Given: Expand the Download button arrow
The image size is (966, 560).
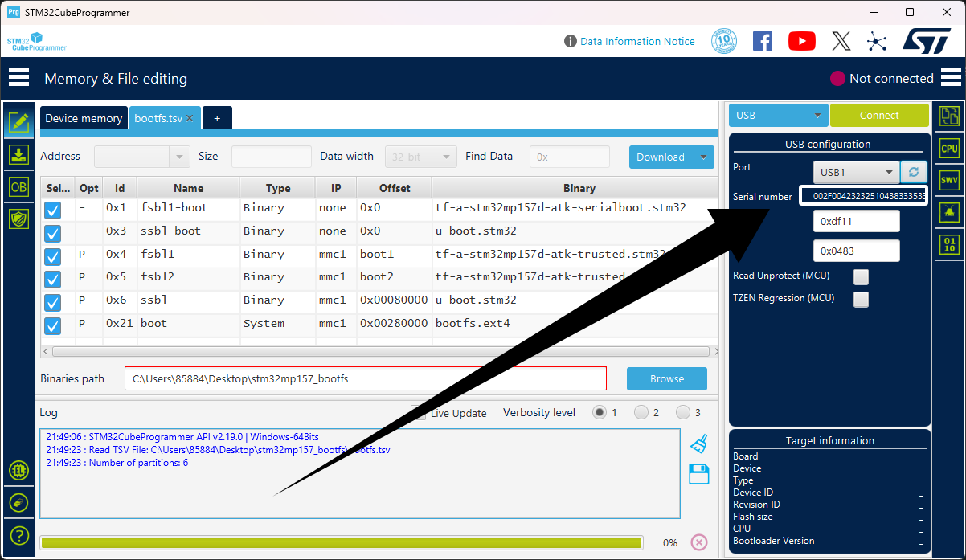Looking at the screenshot, I should pos(704,157).
